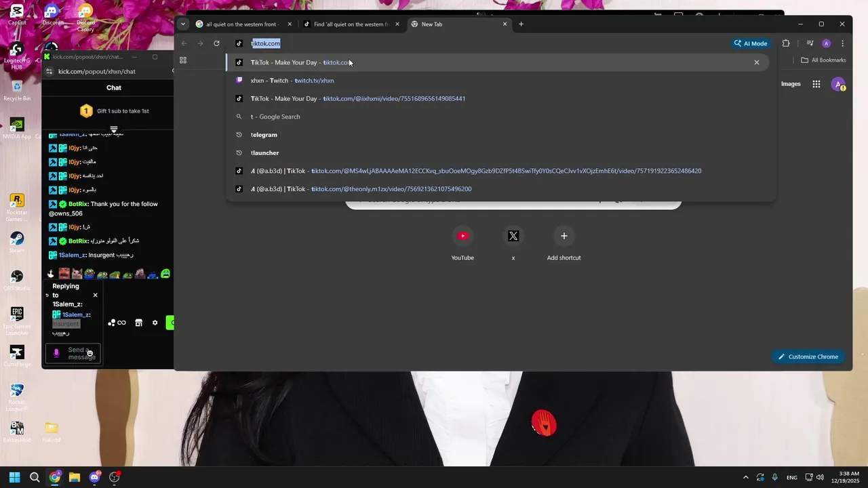Go back in Chrome
868x488 pixels.
pyautogui.click(x=184, y=43)
